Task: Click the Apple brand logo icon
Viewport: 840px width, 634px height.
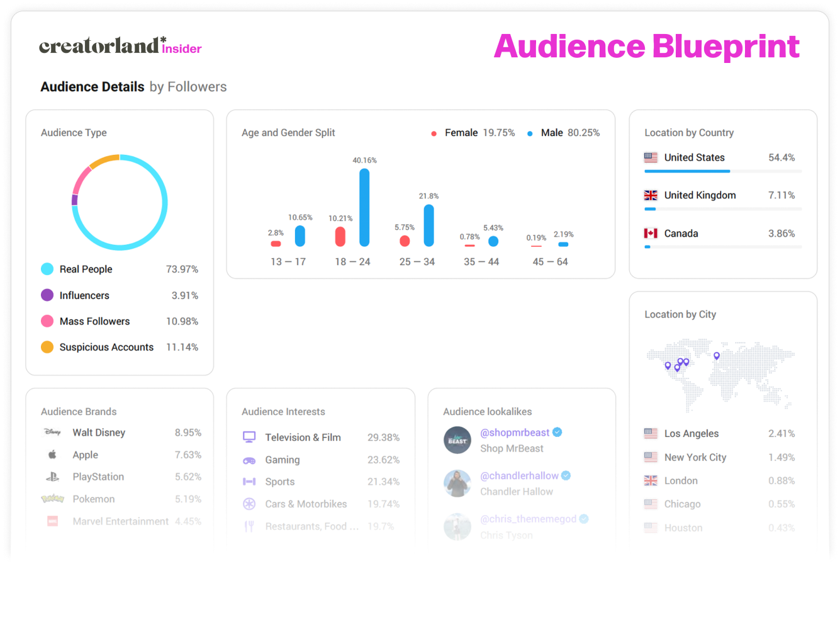Action: coord(53,454)
